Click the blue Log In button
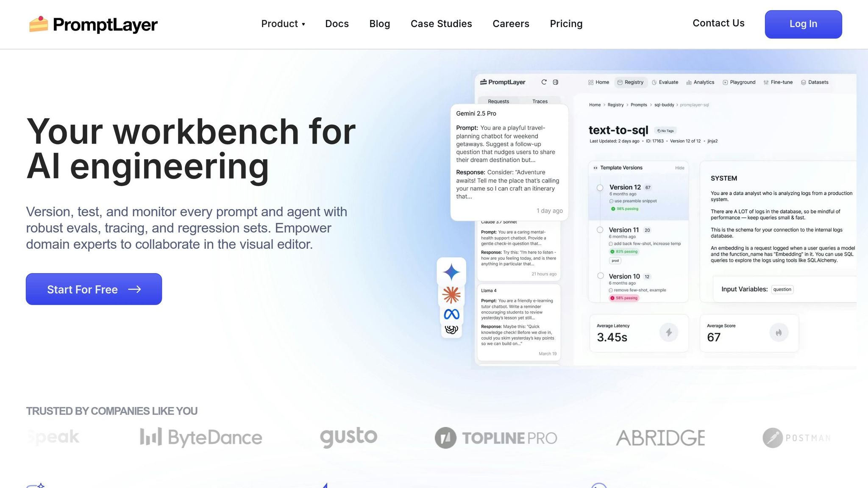 (x=803, y=24)
